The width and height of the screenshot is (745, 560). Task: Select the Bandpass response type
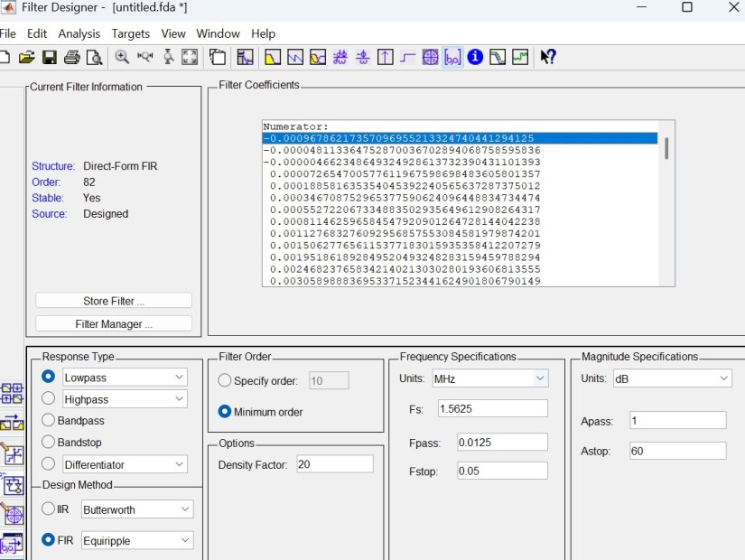[48, 421]
